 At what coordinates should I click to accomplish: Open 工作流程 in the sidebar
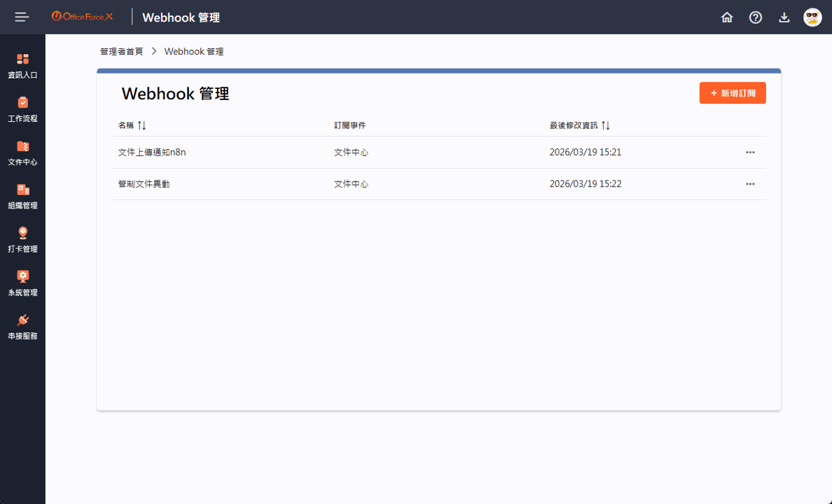22,109
